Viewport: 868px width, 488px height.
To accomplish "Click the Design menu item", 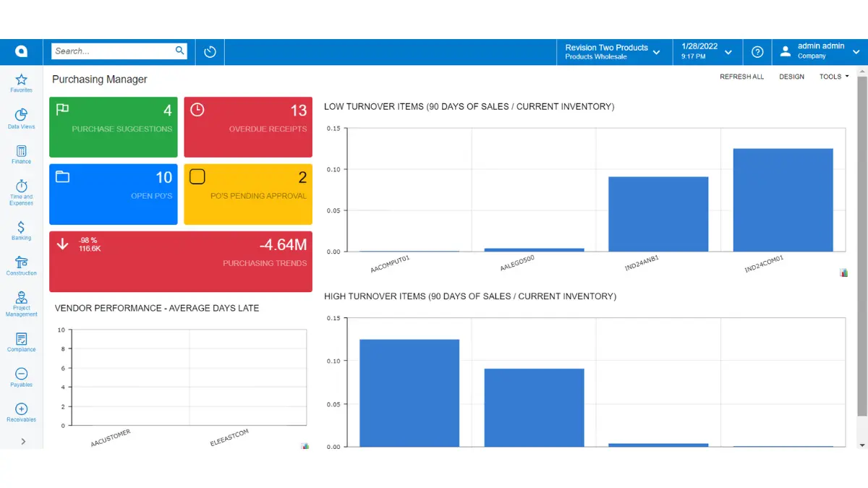I will pyautogui.click(x=791, y=77).
